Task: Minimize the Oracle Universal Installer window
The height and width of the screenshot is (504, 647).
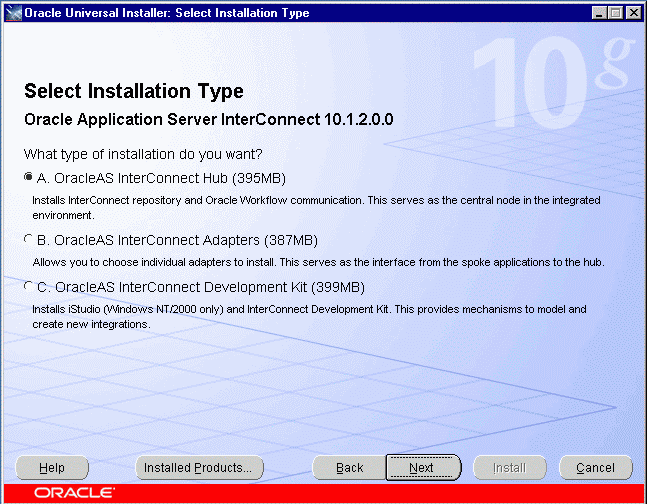Action: [x=599, y=13]
